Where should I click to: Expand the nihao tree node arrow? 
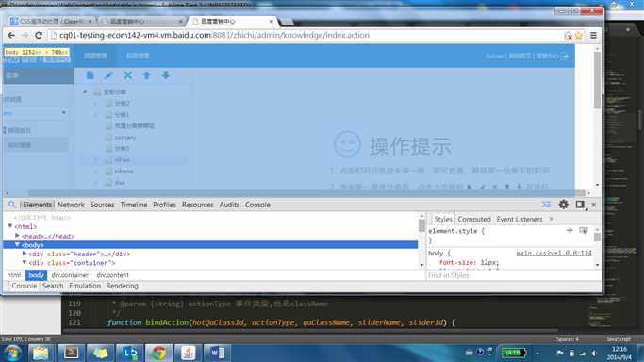coord(96,159)
